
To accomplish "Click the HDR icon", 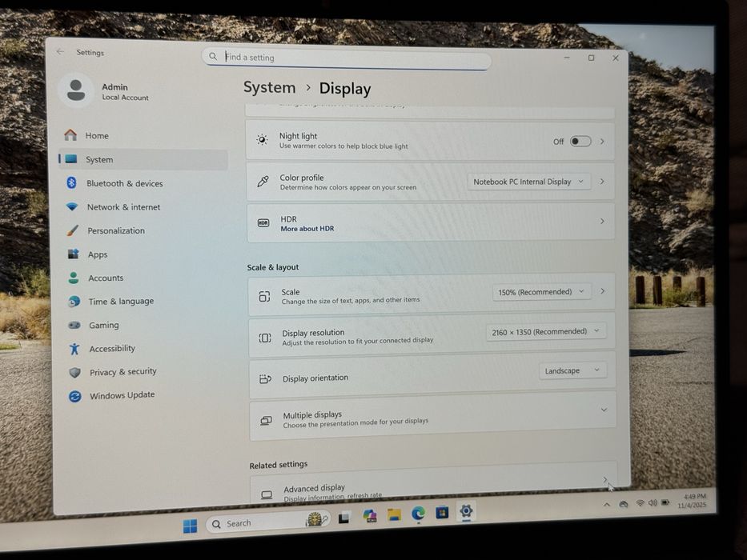I will [263, 223].
